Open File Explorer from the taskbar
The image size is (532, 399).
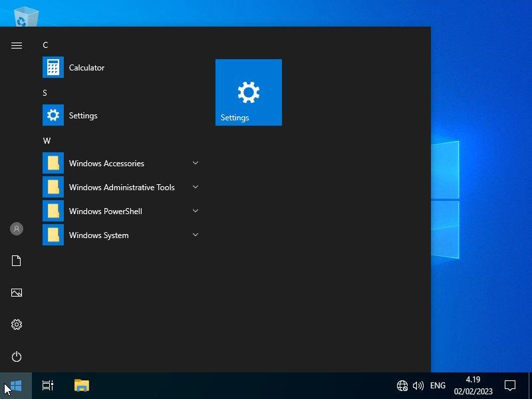click(x=81, y=386)
